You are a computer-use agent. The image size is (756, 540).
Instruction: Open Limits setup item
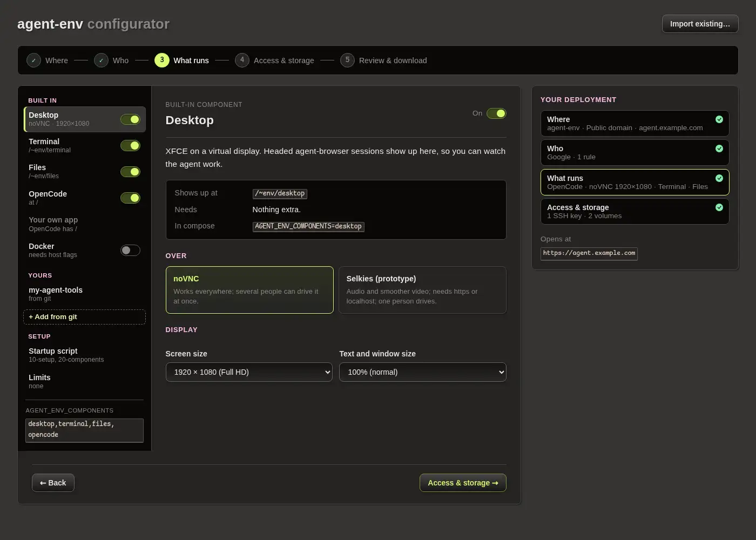pos(84,381)
